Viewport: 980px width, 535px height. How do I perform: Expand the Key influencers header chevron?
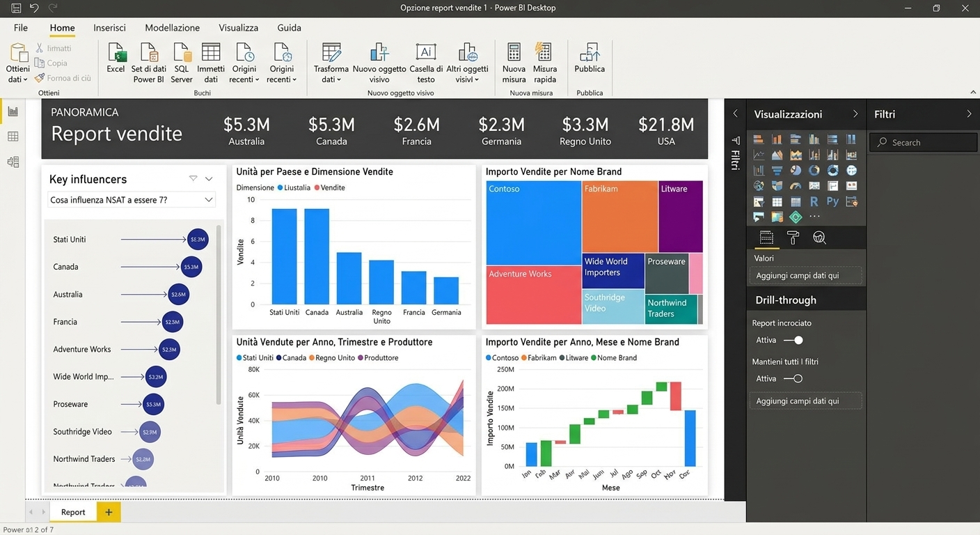click(x=209, y=179)
